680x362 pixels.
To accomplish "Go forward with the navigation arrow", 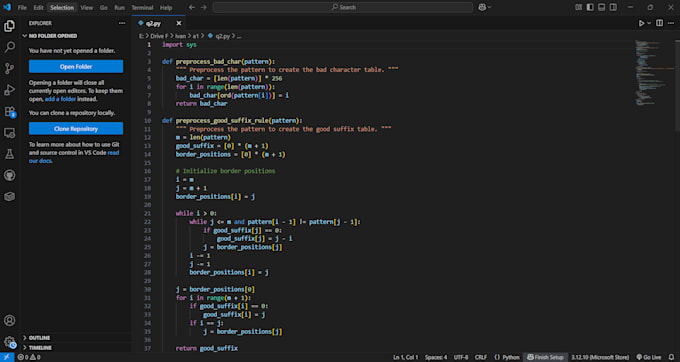I will pyautogui.click(x=203, y=7).
